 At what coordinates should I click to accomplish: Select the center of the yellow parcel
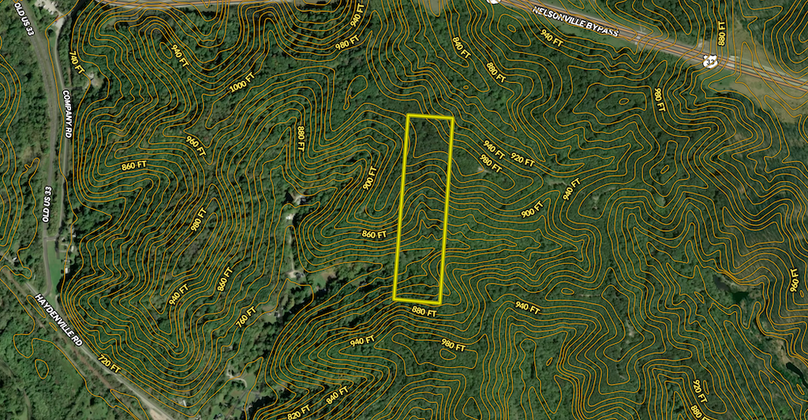423,208
